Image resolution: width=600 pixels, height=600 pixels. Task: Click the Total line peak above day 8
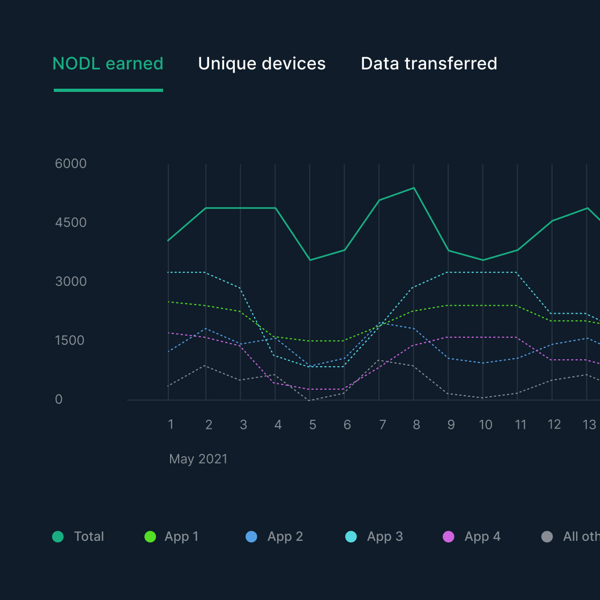(414, 188)
